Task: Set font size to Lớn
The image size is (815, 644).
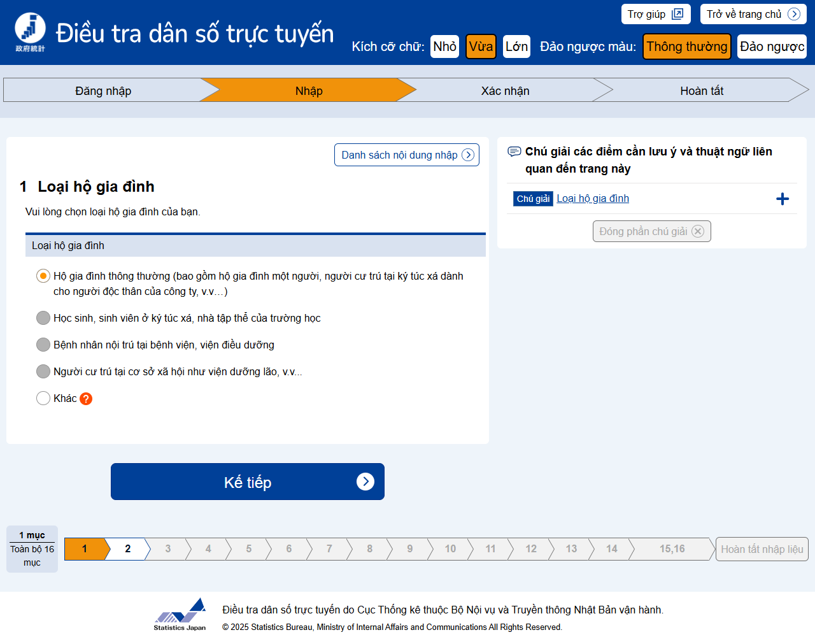Action: pos(516,47)
